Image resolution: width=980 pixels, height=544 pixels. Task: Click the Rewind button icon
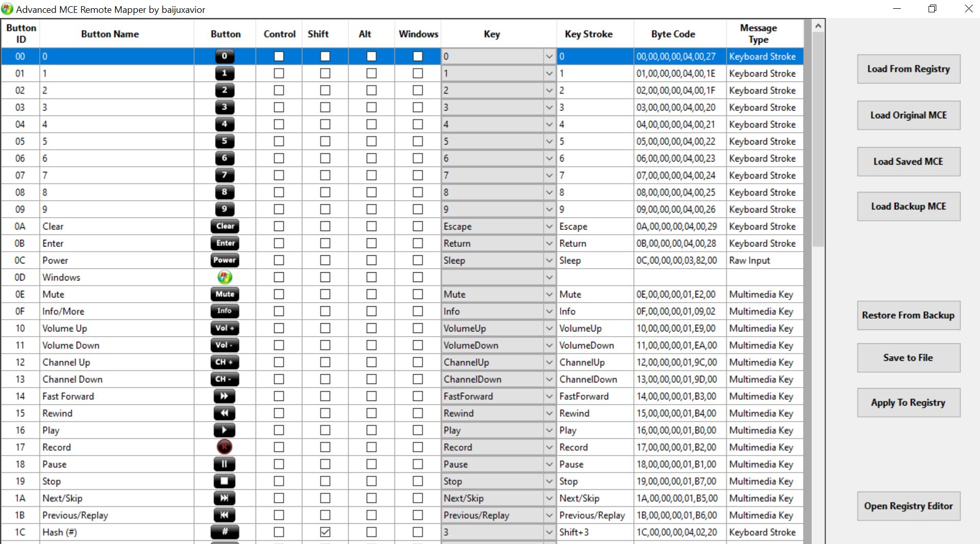(225, 413)
